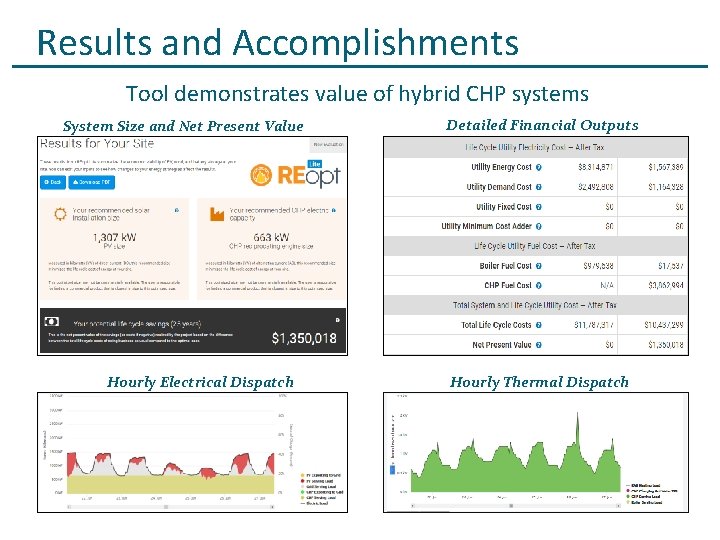720x540 pixels.
Task: Open info tooltip for recommended CHP capacity
Action: coord(334,210)
